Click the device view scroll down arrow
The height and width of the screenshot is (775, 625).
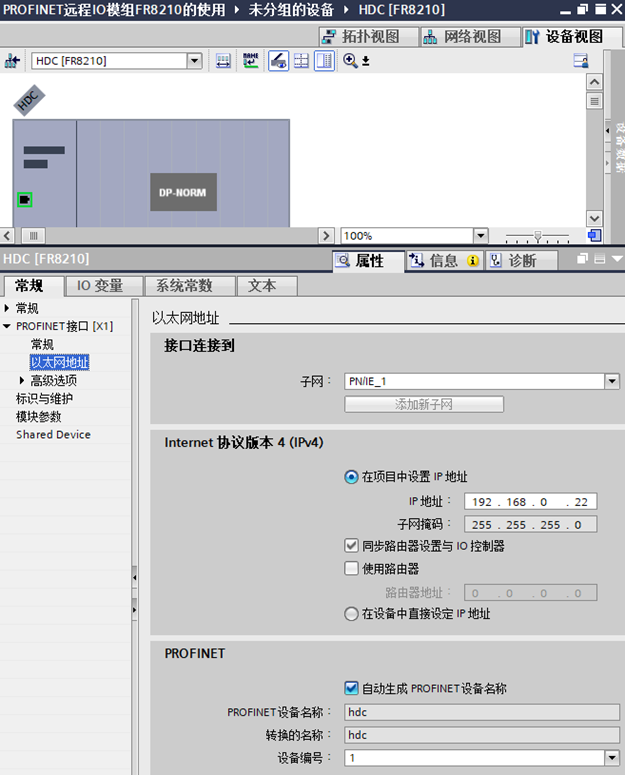(594, 218)
